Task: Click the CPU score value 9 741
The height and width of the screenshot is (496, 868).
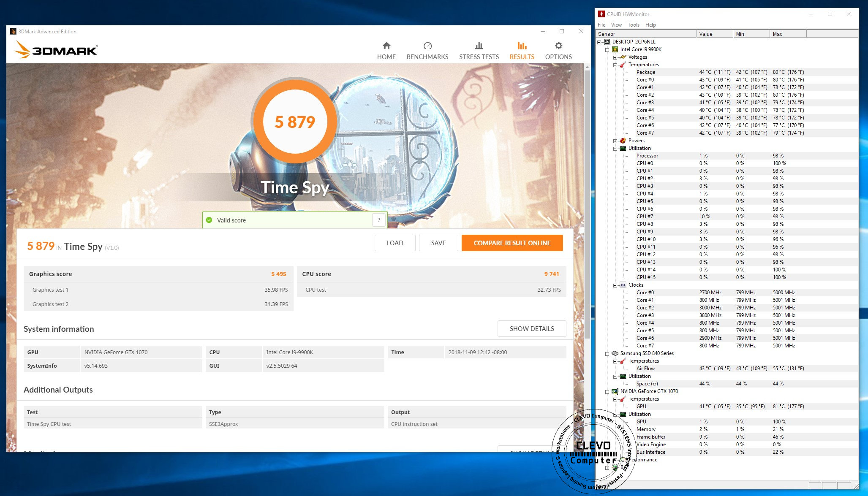Action: [551, 274]
